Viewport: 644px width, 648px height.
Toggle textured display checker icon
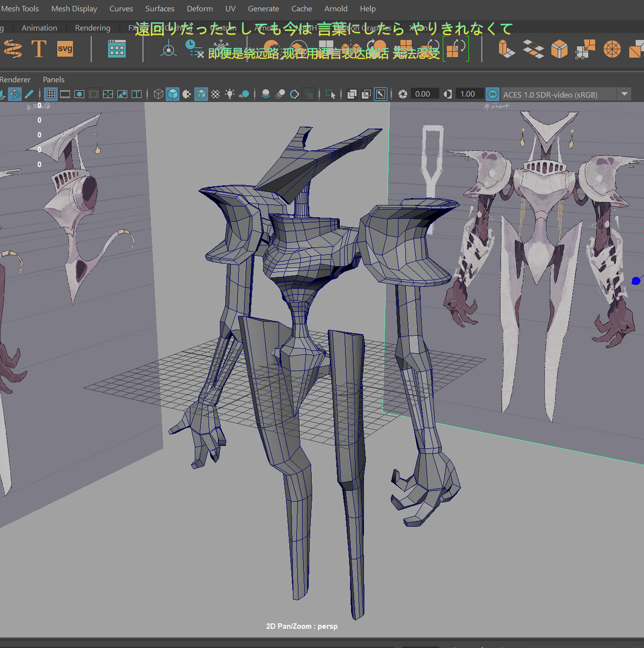pos(215,94)
